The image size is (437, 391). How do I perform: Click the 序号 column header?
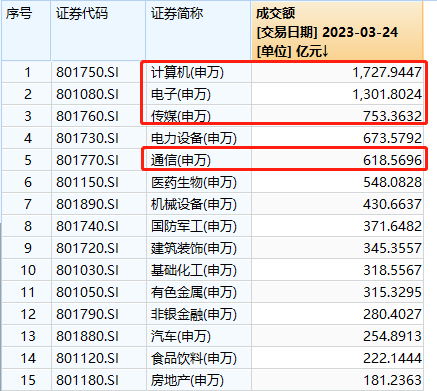click(x=26, y=30)
